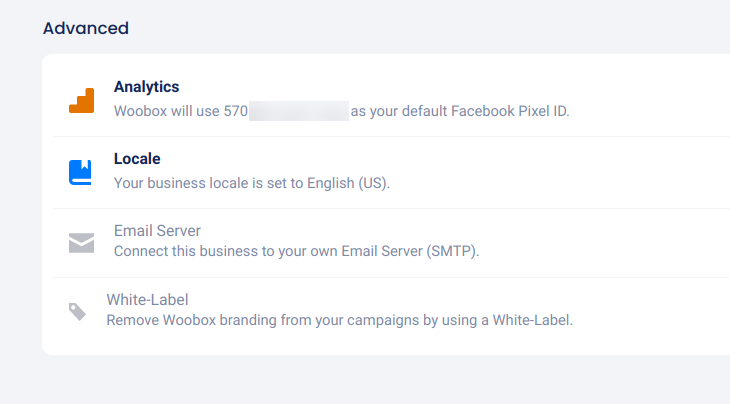Click the Advanced section heading
The height and width of the screenshot is (404, 730).
tap(85, 28)
